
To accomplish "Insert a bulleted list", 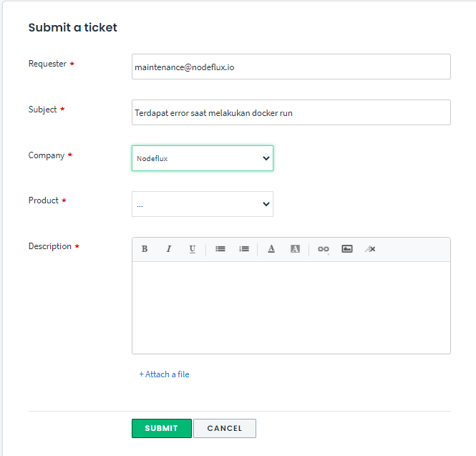I will pos(220,249).
